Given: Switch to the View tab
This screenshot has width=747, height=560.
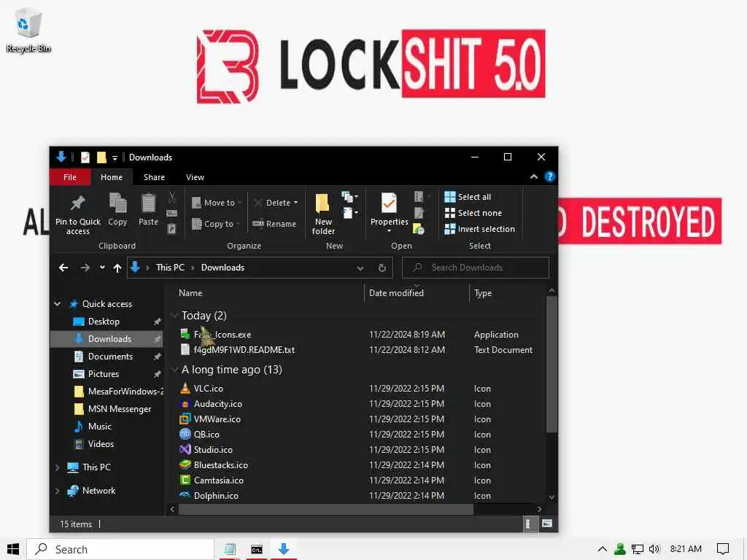Looking at the screenshot, I should click(195, 177).
